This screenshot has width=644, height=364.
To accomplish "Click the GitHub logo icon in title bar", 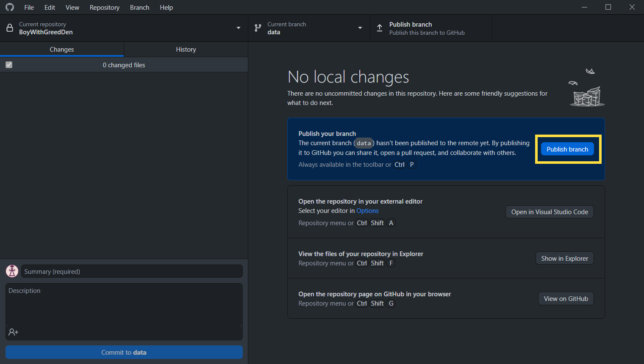I will pos(9,7).
